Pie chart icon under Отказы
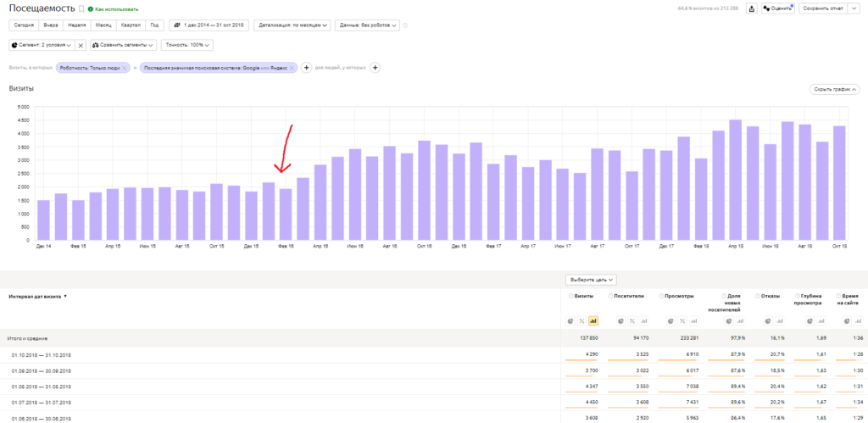 (768, 321)
